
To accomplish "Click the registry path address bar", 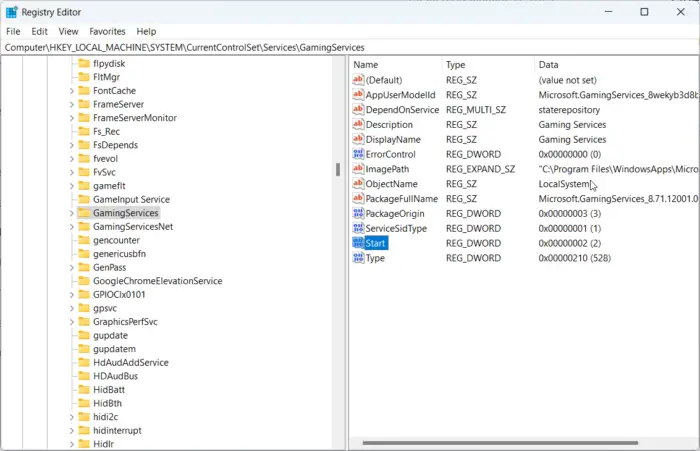I will 350,47.
